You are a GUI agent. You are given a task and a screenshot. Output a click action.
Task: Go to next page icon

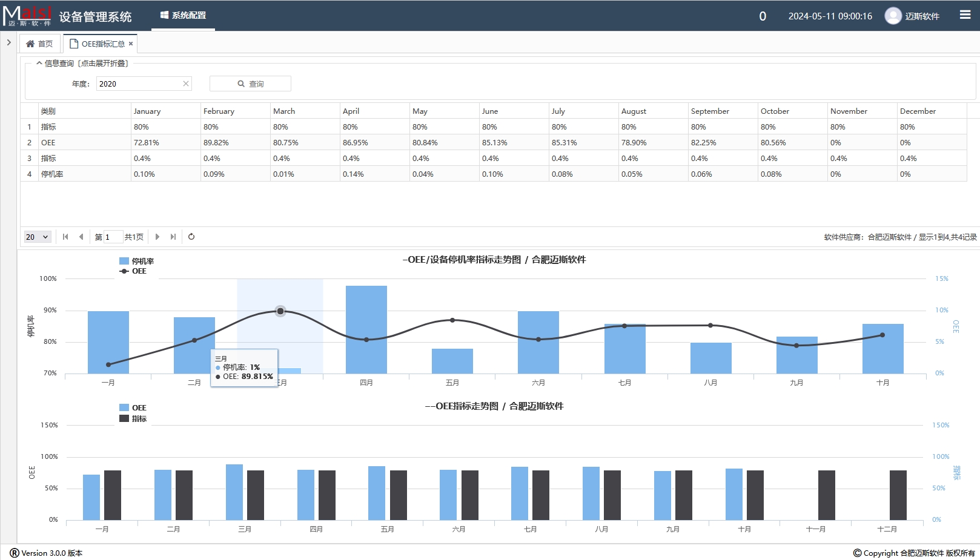coord(157,237)
